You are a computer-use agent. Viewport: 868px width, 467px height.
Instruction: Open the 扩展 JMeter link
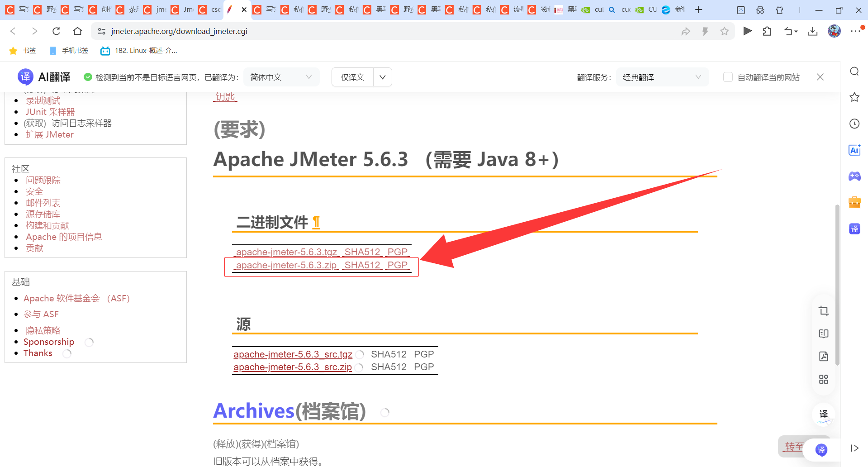(x=50, y=134)
